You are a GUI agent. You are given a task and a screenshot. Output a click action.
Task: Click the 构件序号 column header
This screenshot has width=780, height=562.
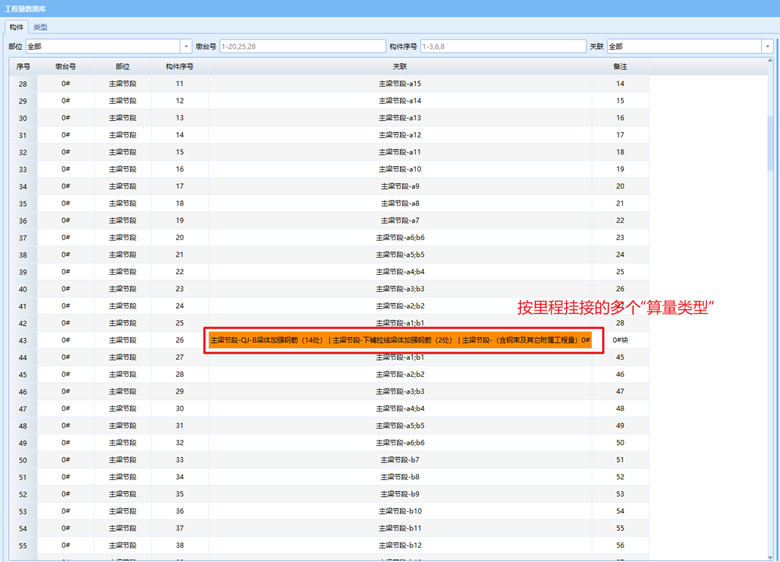pyautogui.click(x=179, y=66)
